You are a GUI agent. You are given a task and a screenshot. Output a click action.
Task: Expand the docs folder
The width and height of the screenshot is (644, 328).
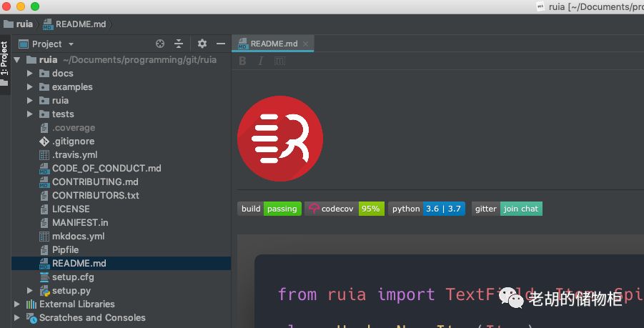pyautogui.click(x=29, y=74)
